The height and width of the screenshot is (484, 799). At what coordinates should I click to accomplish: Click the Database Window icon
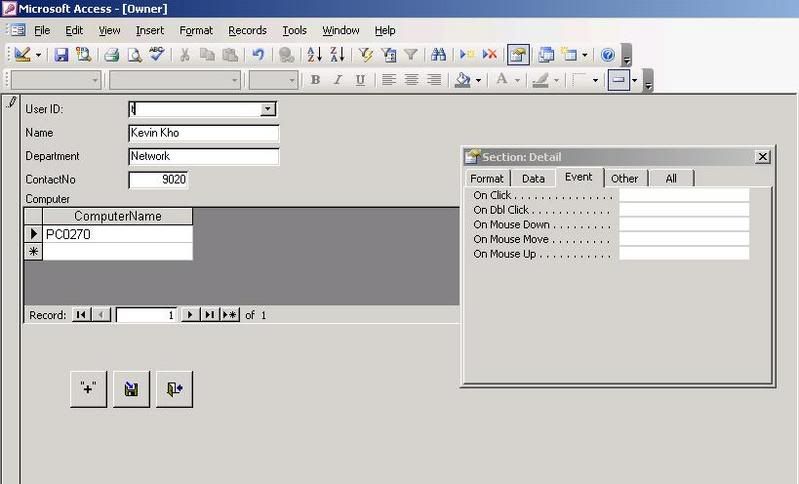pyautogui.click(x=546, y=55)
